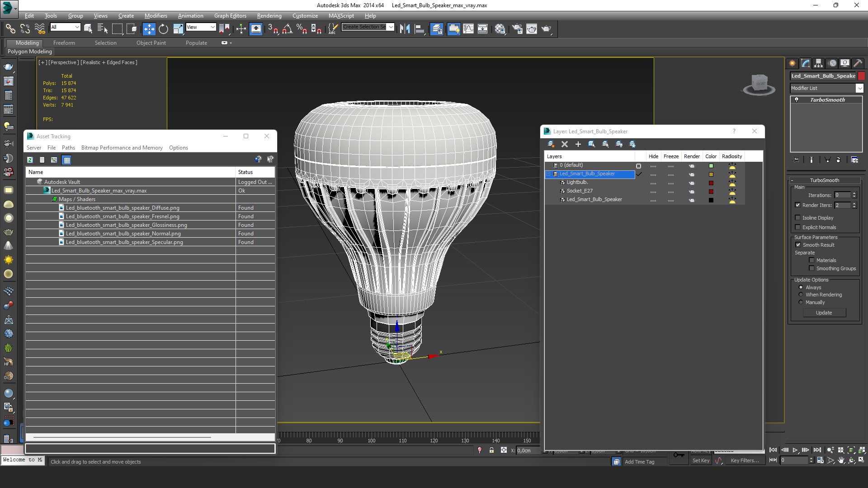Image resolution: width=868 pixels, height=488 pixels.
Task: Open Bitmap Performance and Memory menu
Action: pyautogui.click(x=122, y=148)
